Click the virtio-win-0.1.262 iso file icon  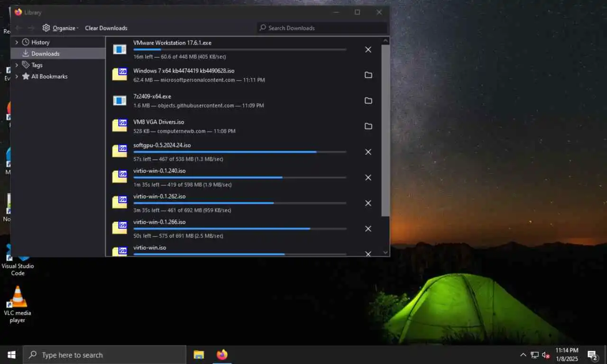tap(120, 202)
